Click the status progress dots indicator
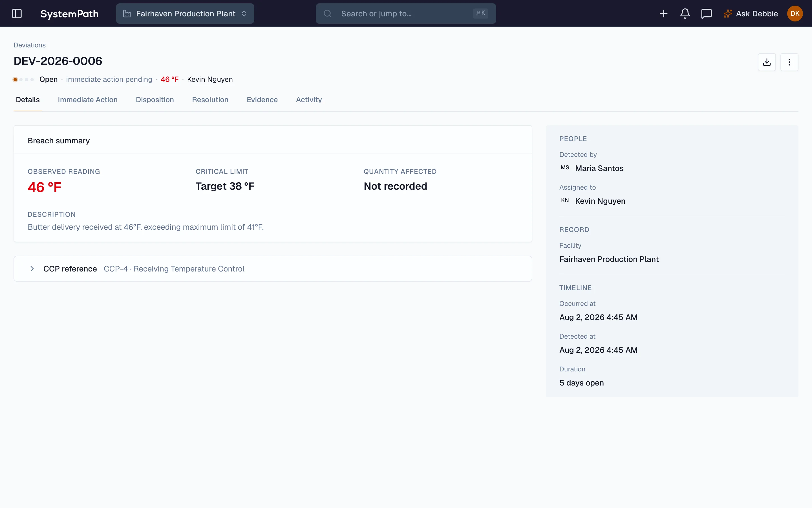 23,80
